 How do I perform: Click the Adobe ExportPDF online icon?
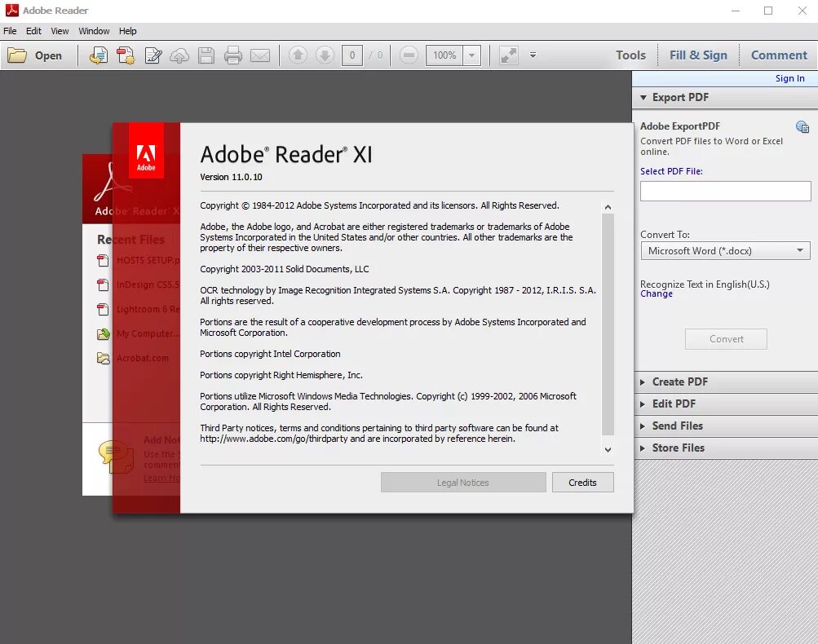[802, 126]
